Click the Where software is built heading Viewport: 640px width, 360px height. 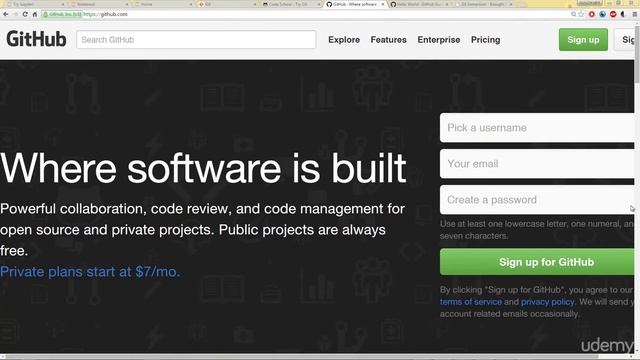click(x=203, y=168)
